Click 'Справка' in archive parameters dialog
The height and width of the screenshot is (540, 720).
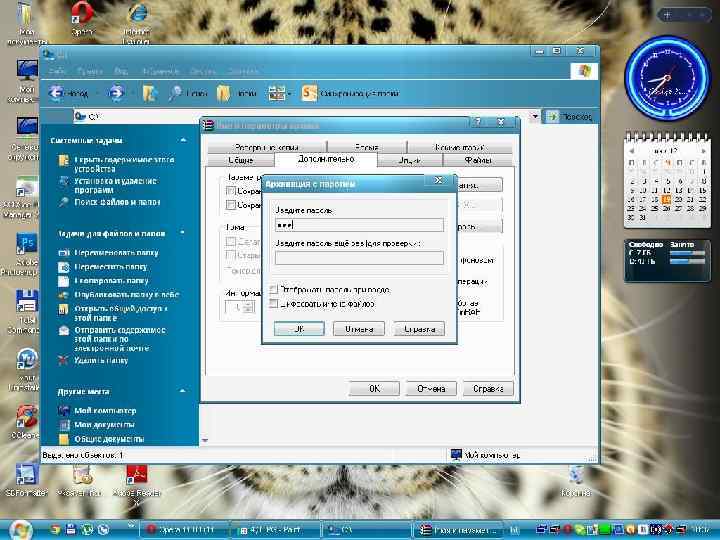click(488, 388)
